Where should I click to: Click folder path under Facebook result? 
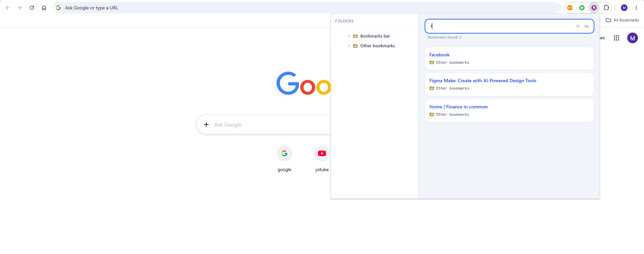(x=449, y=62)
